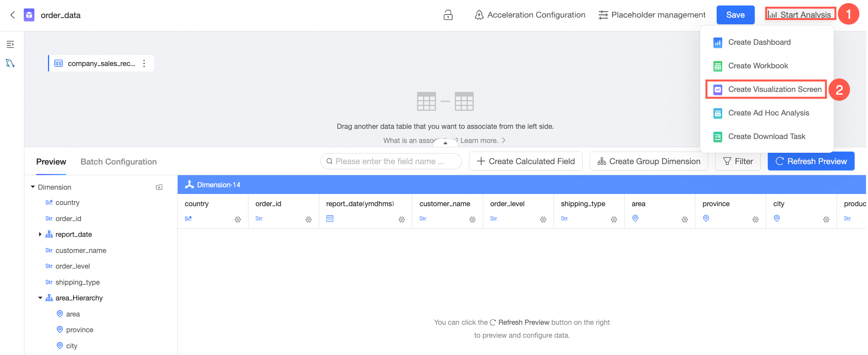The image size is (868, 355).
Task: Click the add folder icon beside Dimension
Action: (159, 187)
